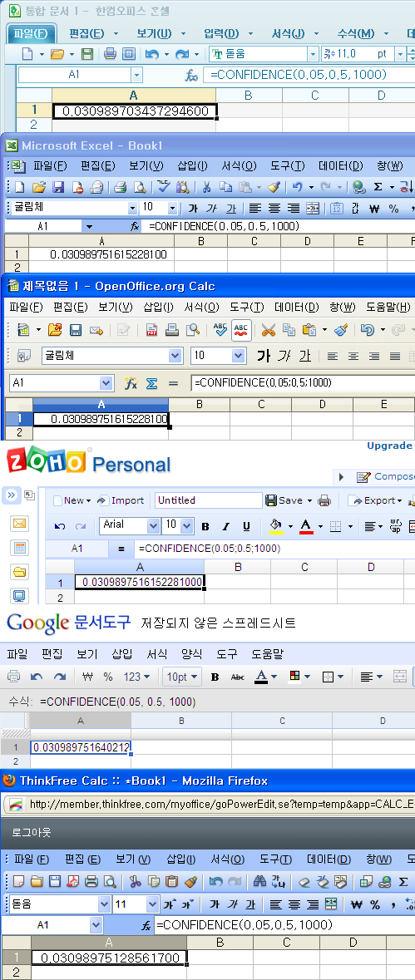
Task: Open the name box dropdown in Hancom Office
Action: pyautogui.click(x=137, y=75)
